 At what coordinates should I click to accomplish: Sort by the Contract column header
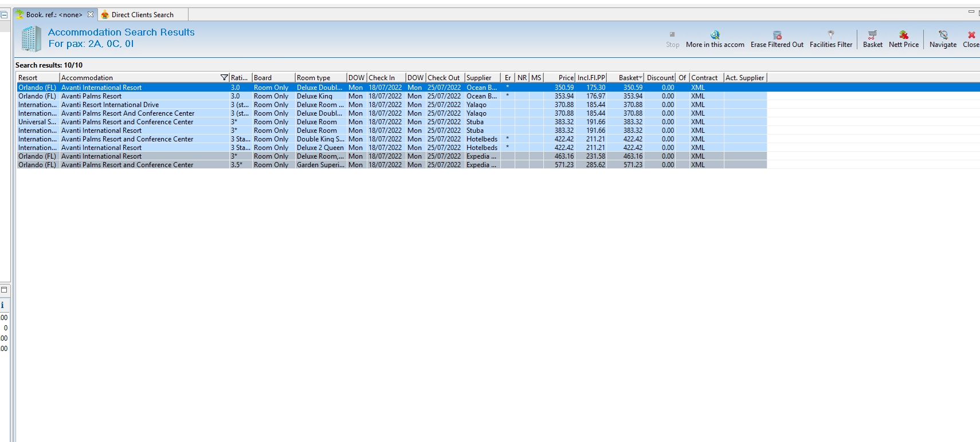click(707, 78)
